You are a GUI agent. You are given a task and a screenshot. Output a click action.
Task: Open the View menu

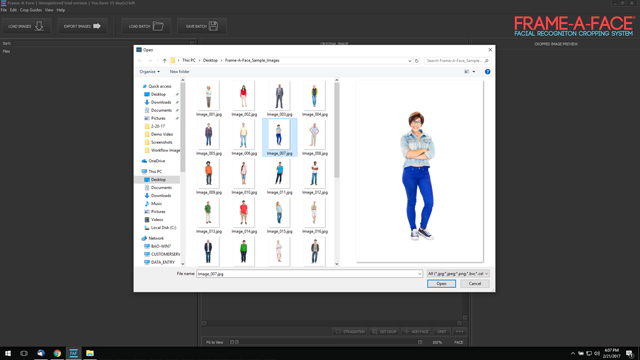[49, 10]
